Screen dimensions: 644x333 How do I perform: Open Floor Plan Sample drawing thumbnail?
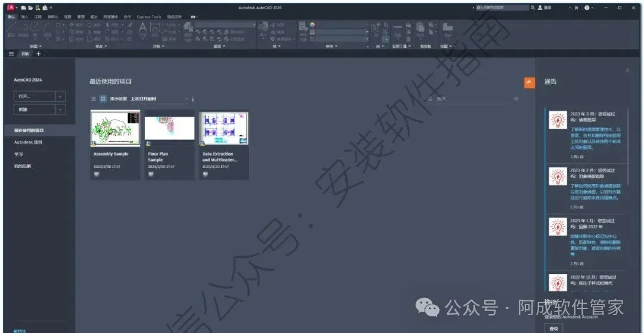pos(169,128)
